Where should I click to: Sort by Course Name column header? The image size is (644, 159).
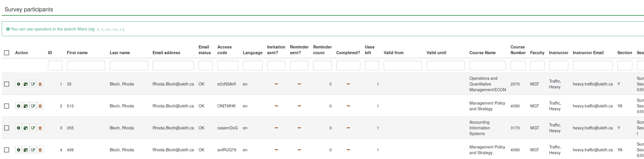482,53
